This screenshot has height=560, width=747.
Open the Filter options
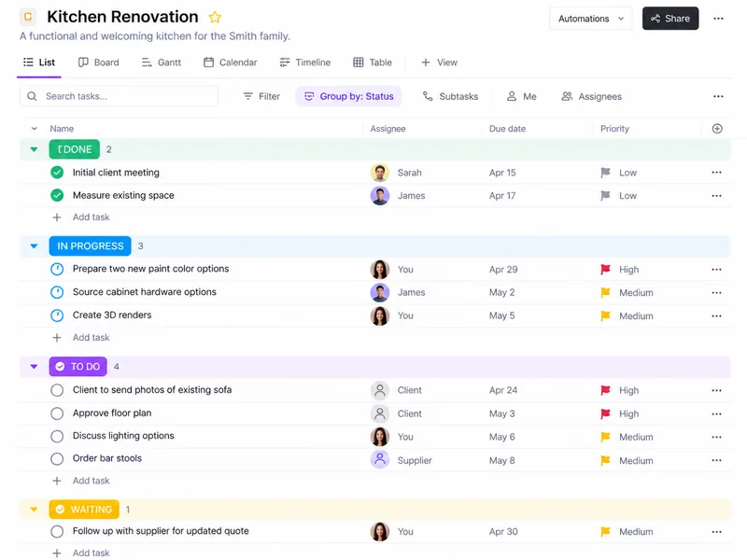(261, 96)
